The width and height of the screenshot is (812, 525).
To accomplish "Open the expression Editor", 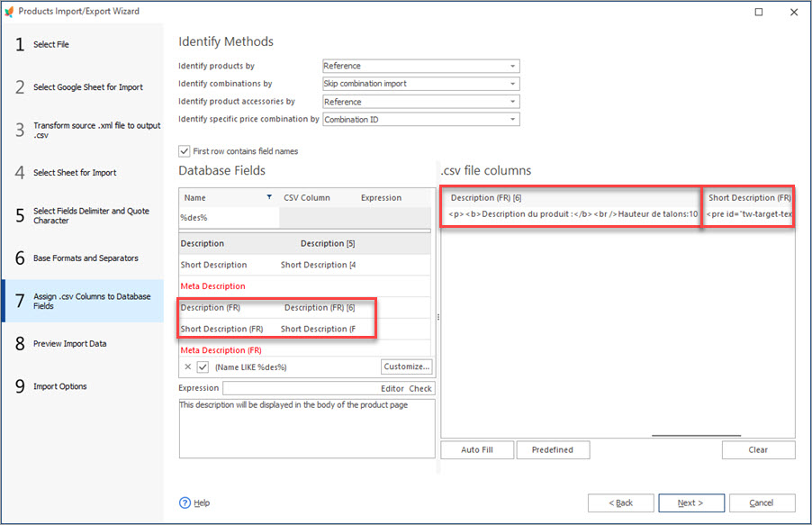I will [392, 389].
